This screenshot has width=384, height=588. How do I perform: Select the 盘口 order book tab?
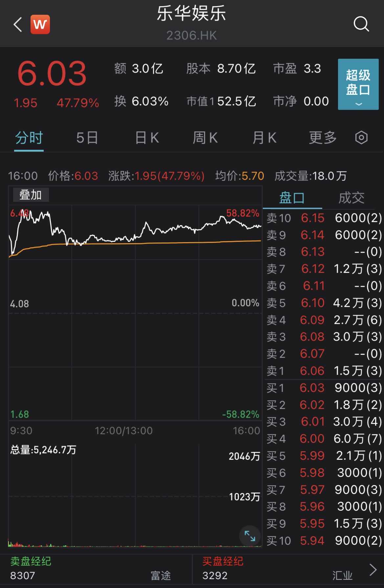pyautogui.click(x=292, y=198)
